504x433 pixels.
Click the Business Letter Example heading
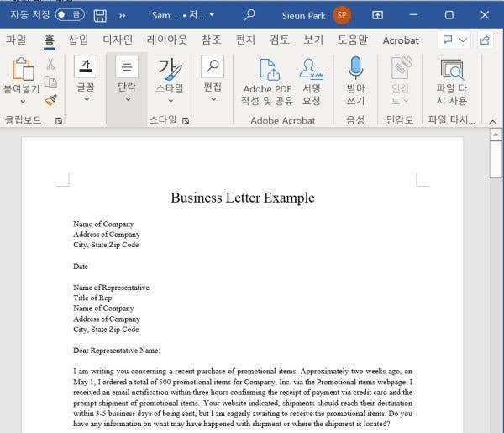(x=243, y=198)
